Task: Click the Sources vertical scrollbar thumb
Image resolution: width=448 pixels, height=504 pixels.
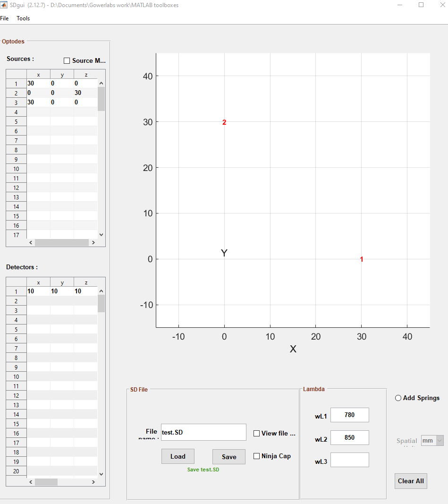Action: [101, 99]
